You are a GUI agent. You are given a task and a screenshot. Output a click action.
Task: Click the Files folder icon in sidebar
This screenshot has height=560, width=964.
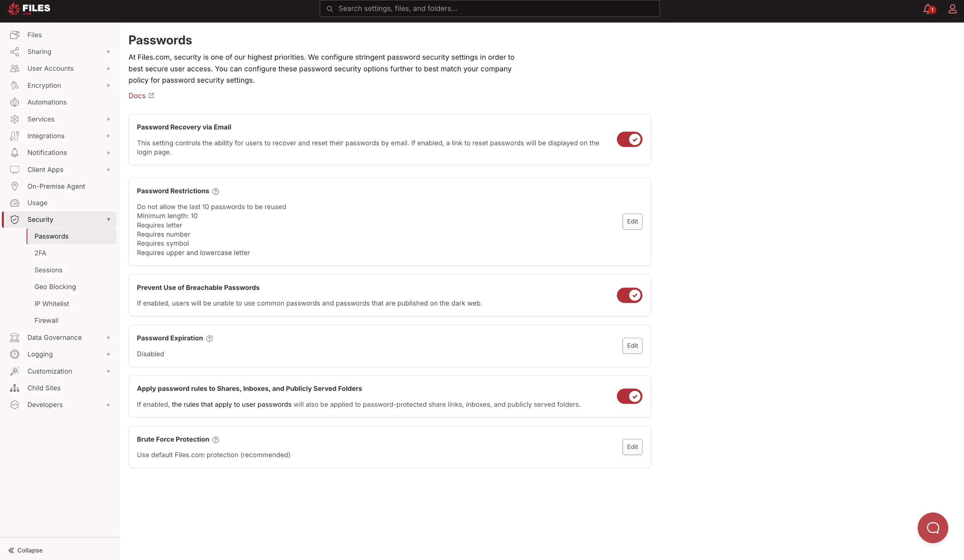point(15,35)
